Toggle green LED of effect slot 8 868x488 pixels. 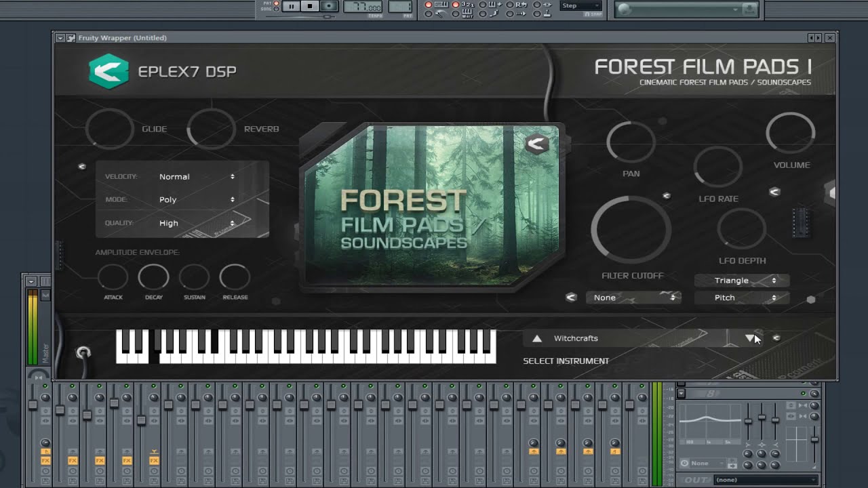pyautogui.click(x=804, y=393)
